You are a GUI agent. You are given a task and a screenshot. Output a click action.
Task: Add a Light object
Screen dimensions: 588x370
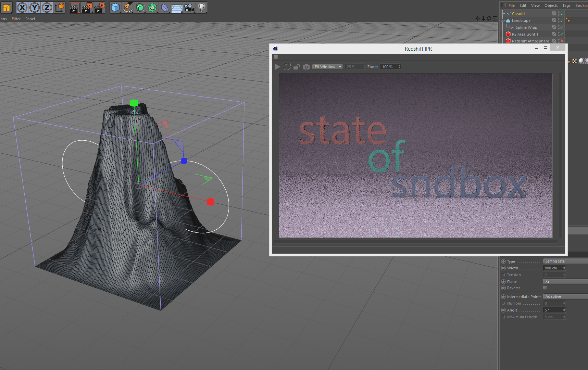point(202,7)
